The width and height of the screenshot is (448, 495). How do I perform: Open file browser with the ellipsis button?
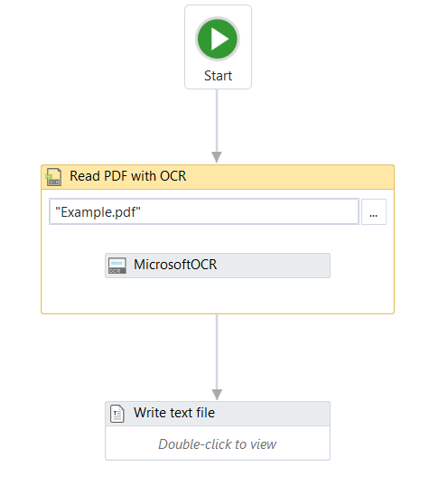click(x=374, y=212)
